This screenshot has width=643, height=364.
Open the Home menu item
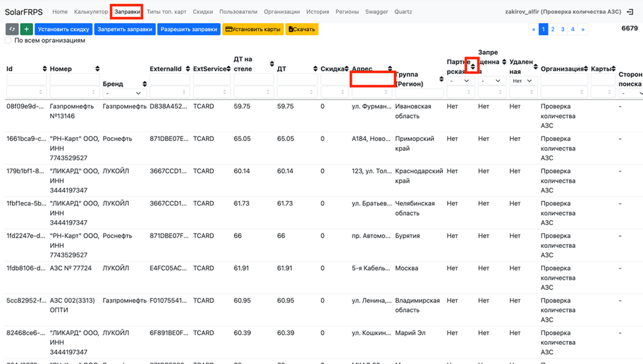tap(60, 12)
